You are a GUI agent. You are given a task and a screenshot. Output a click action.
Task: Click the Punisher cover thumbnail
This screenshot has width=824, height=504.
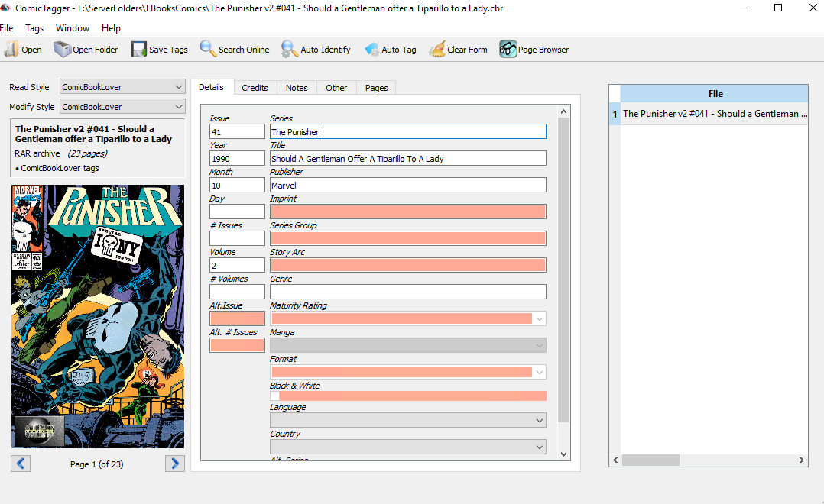pyautogui.click(x=98, y=315)
